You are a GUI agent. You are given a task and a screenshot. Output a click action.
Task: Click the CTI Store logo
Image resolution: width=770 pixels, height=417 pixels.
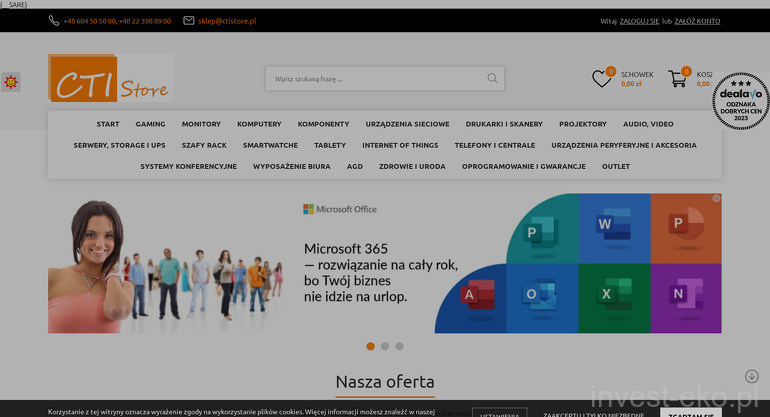pyautogui.click(x=110, y=78)
